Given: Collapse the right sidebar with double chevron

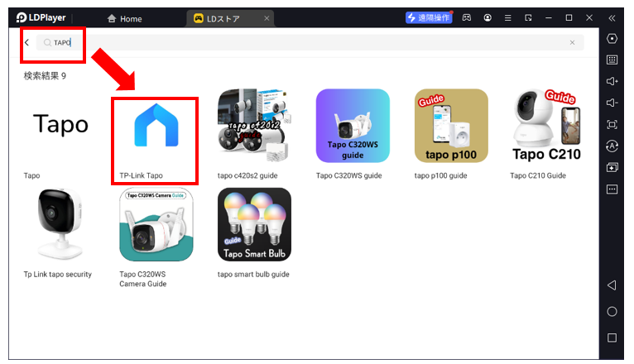Looking at the screenshot, I should click(x=612, y=18).
